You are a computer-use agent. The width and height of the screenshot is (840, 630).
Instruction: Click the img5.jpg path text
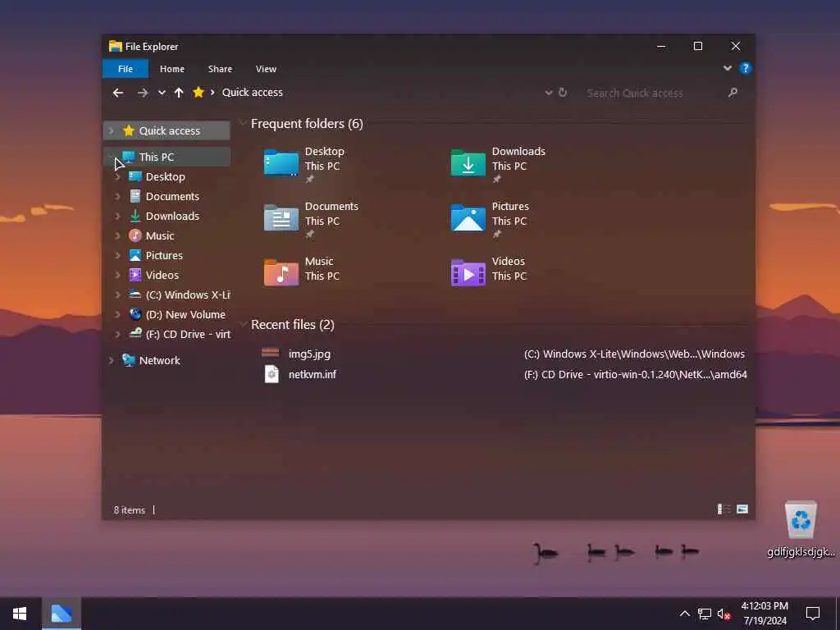(634, 354)
